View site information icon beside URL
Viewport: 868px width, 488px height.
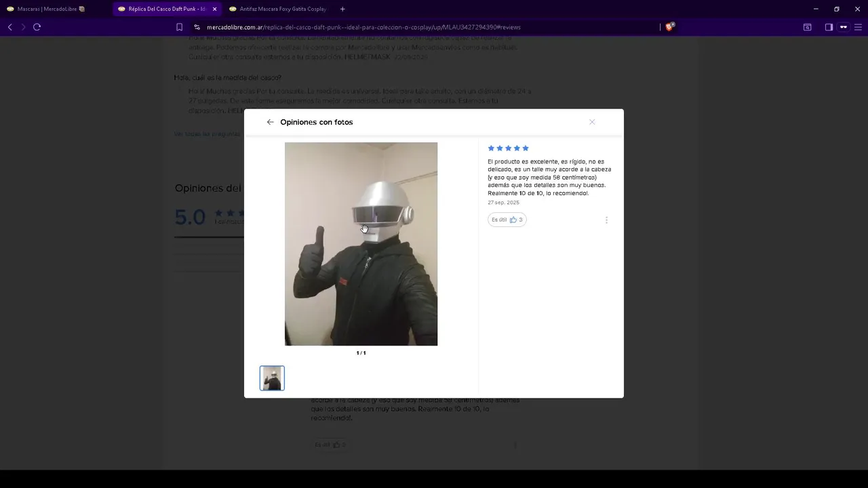(197, 27)
